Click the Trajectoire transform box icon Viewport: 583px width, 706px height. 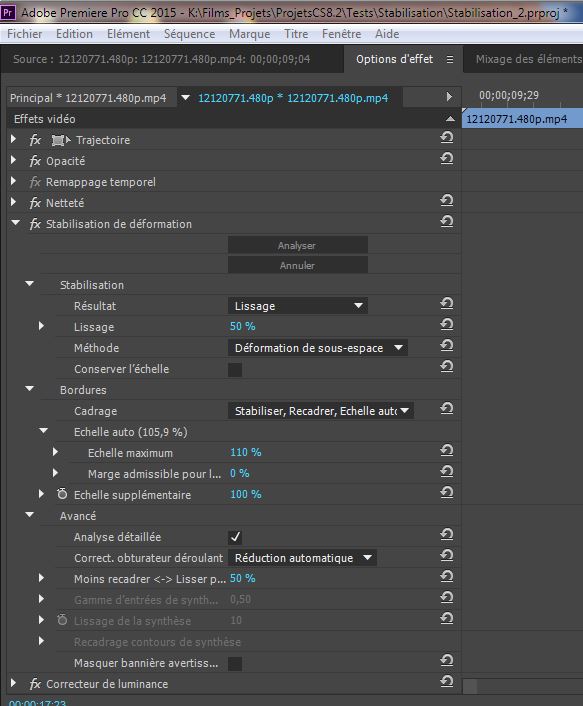pos(61,140)
